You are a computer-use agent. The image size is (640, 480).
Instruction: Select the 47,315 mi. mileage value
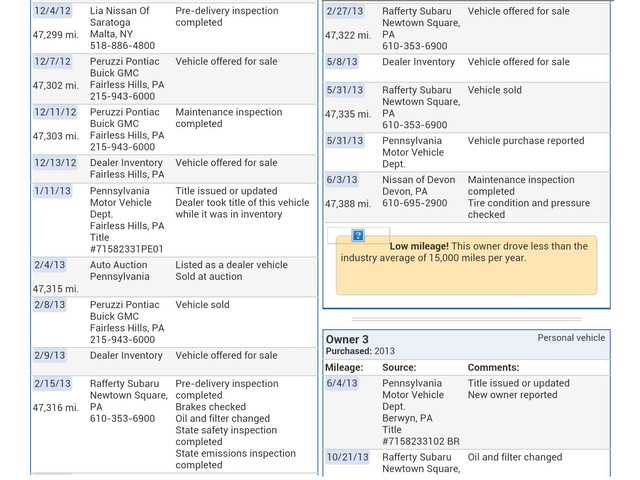tap(56, 289)
